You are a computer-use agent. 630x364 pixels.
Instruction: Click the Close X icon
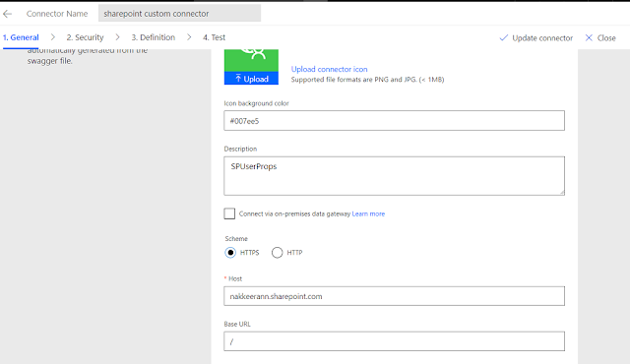click(589, 37)
